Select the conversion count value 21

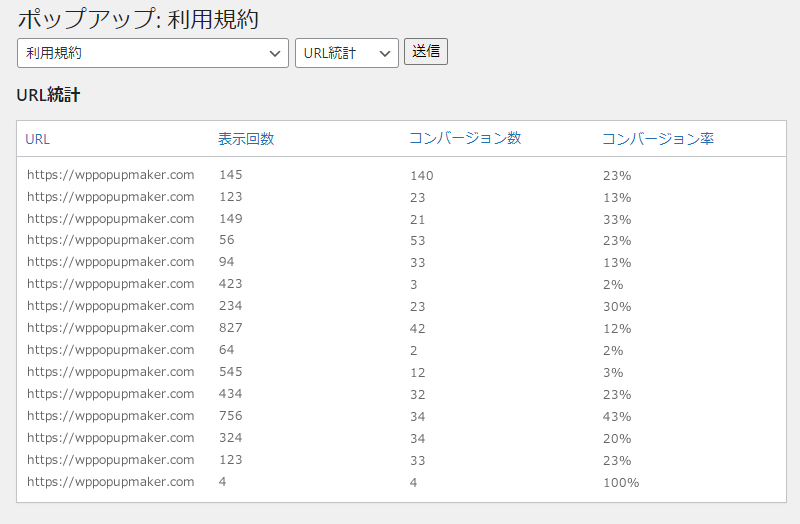[417, 219]
